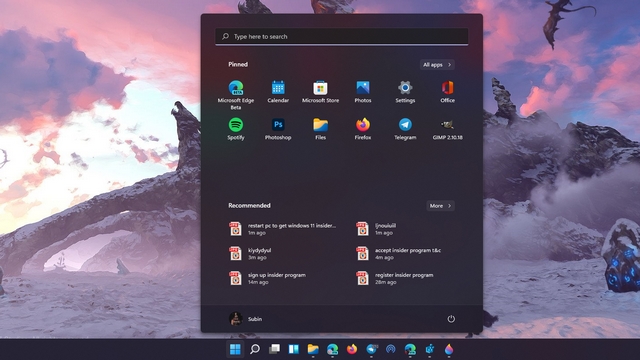The image size is (640, 360).
Task: Launch Office from the pinned apps
Action: click(x=447, y=92)
